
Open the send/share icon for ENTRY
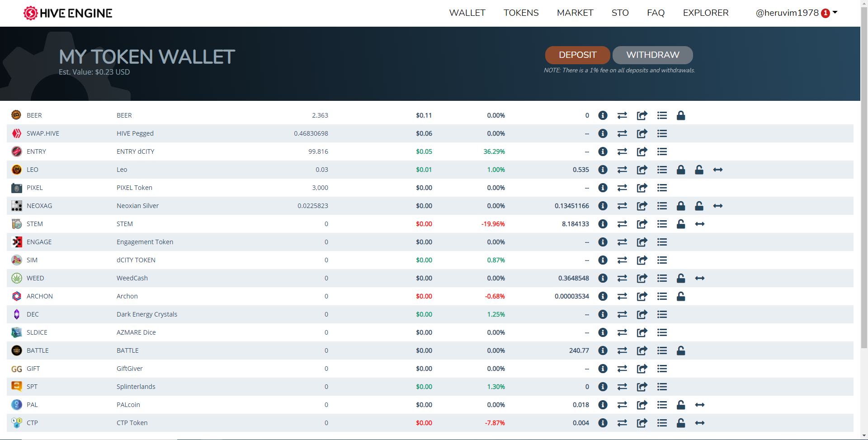tap(642, 151)
